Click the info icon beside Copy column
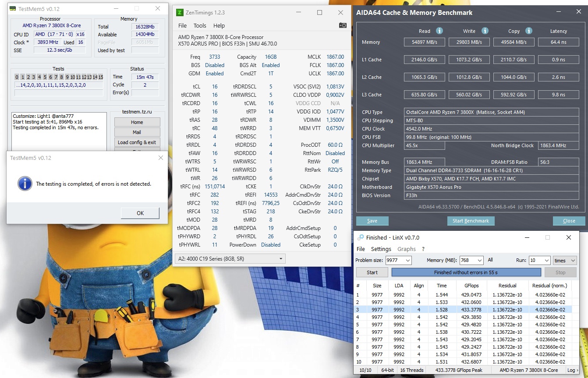588x378 pixels. click(x=529, y=31)
